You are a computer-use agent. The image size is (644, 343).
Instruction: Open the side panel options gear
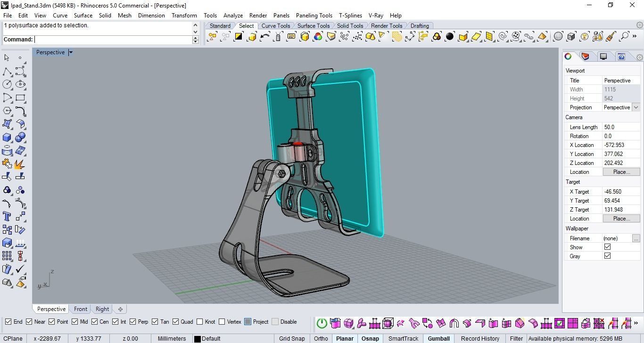tap(639, 57)
